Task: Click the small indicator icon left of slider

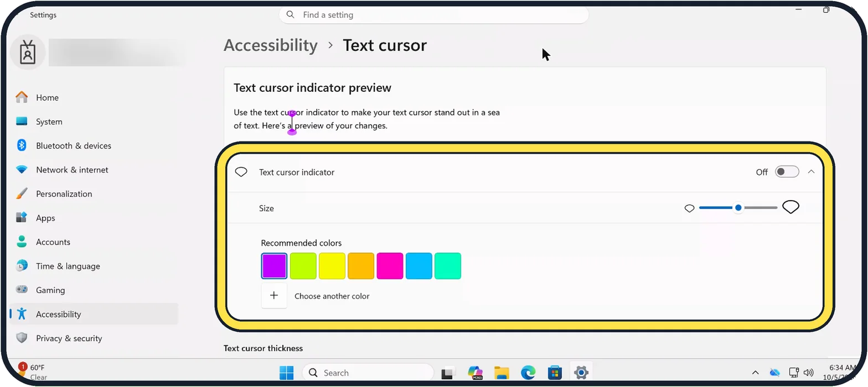Action: 689,208
